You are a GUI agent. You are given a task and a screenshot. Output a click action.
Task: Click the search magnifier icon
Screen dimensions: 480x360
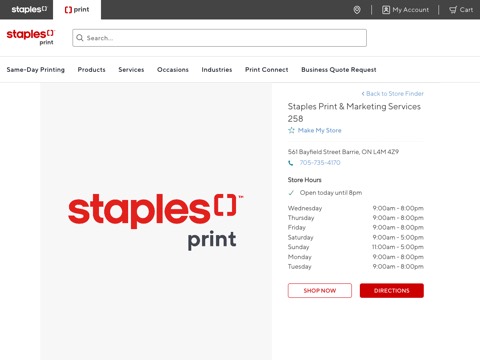80,38
